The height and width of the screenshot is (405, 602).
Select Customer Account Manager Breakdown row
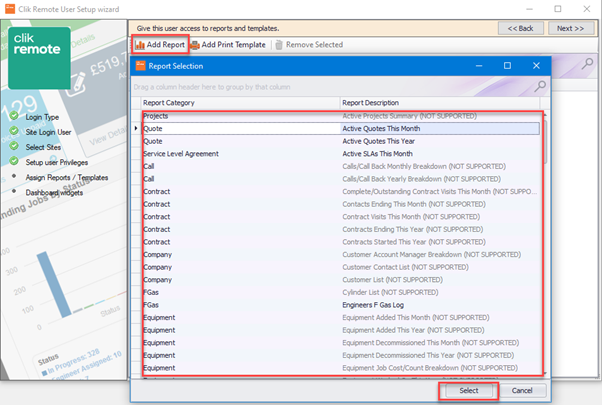[341, 255]
